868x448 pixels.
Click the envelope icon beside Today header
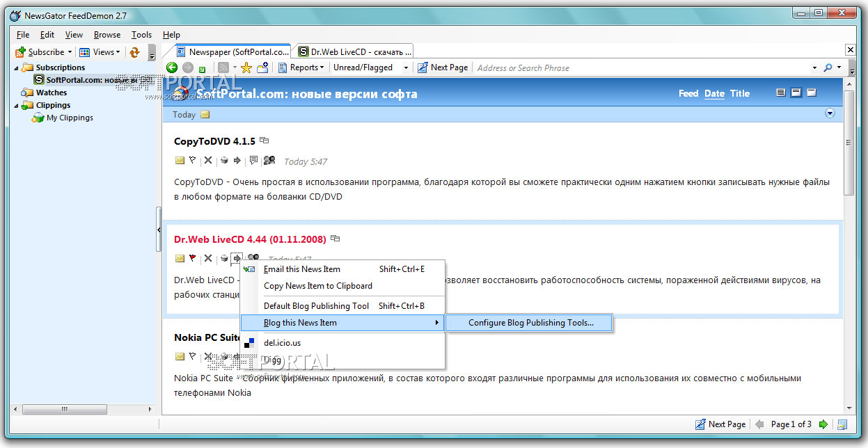205,115
